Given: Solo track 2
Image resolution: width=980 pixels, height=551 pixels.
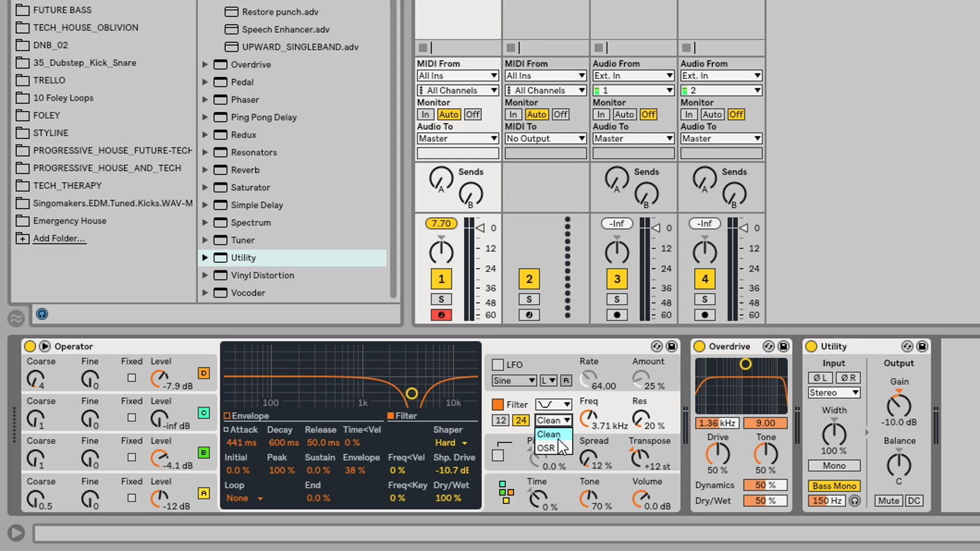Looking at the screenshot, I should click(529, 299).
